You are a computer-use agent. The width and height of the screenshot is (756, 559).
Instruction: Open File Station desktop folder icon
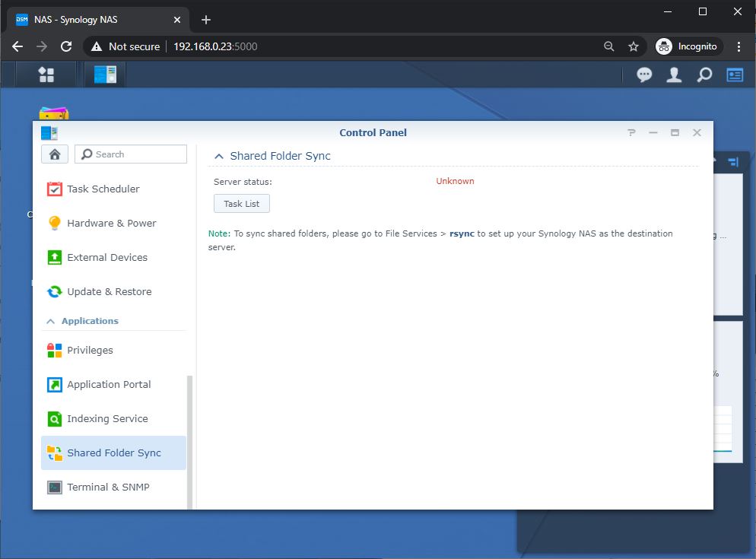53,114
